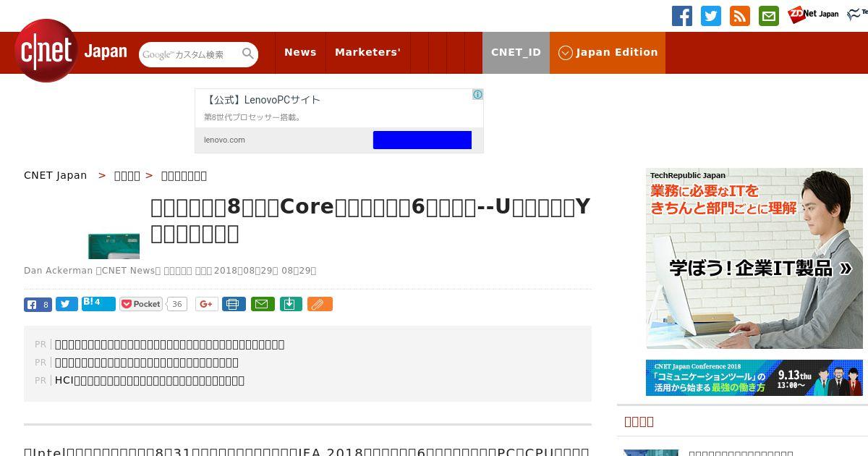Email the article via green envelope
This screenshot has width=868, height=456.
click(x=263, y=304)
